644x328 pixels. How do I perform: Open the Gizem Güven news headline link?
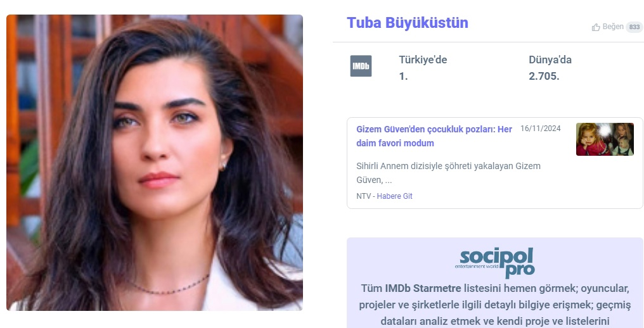coord(434,136)
